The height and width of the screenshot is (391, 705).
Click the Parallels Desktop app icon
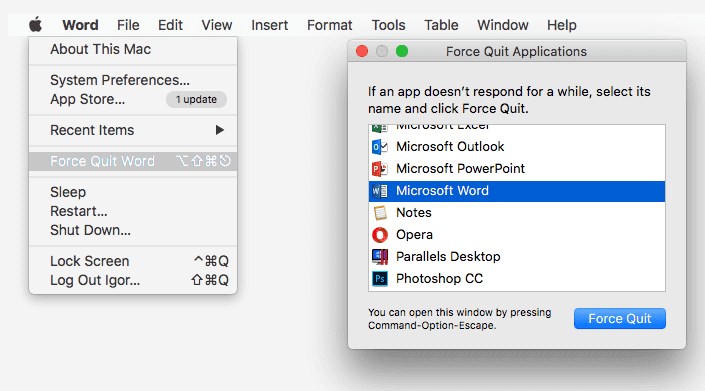click(x=379, y=257)
